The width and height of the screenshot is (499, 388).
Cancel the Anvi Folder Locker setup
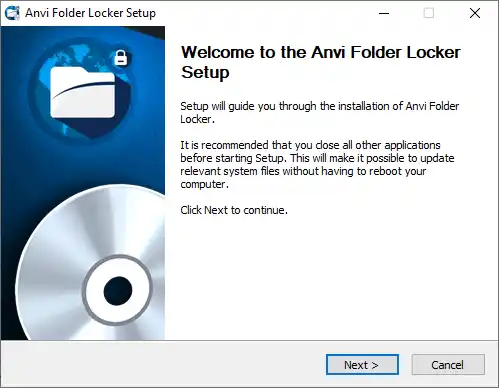click(448, 365)
